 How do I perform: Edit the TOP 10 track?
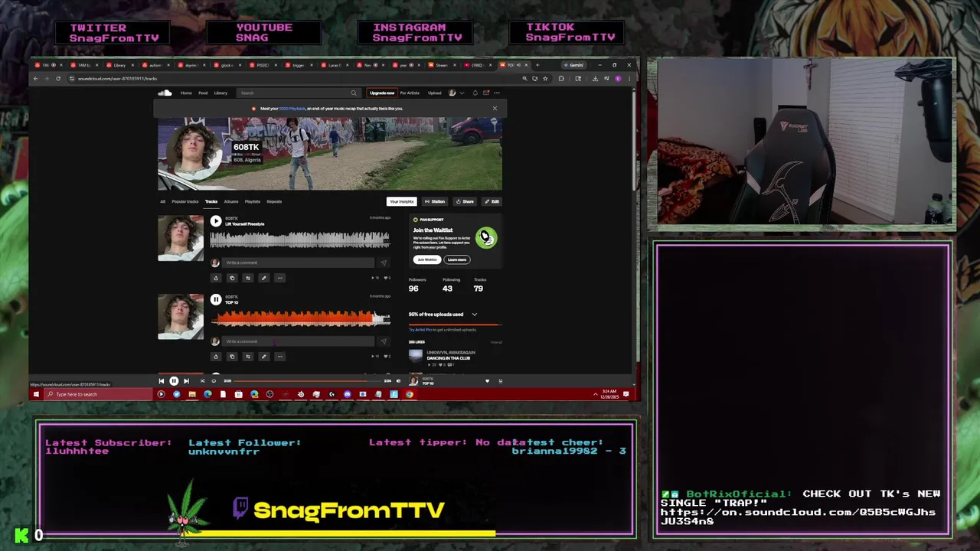coord(264,356)
